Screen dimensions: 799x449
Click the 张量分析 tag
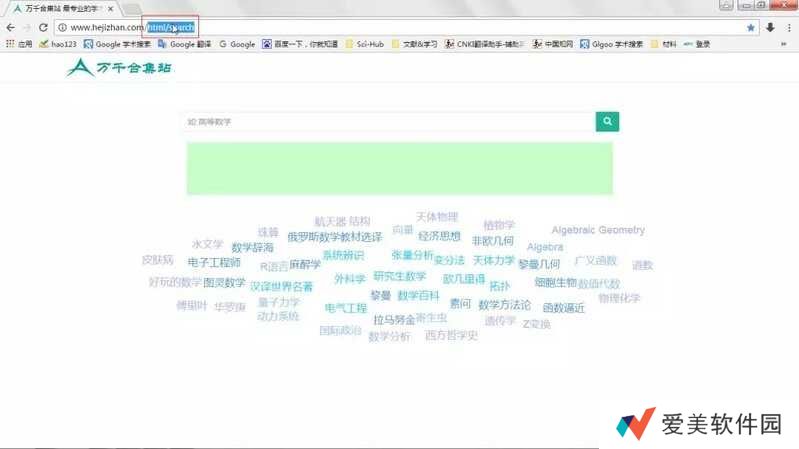412,255
